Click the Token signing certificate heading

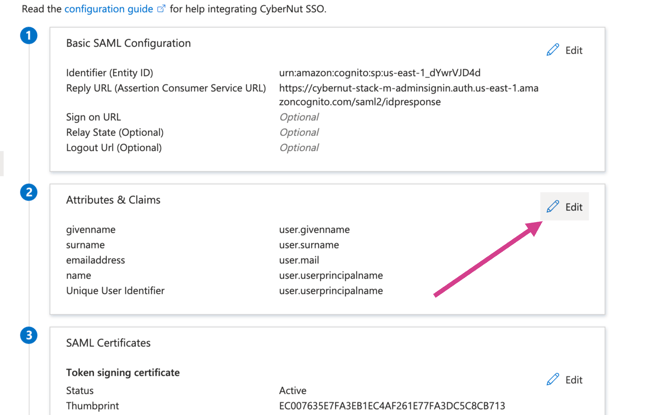[123, 373]
